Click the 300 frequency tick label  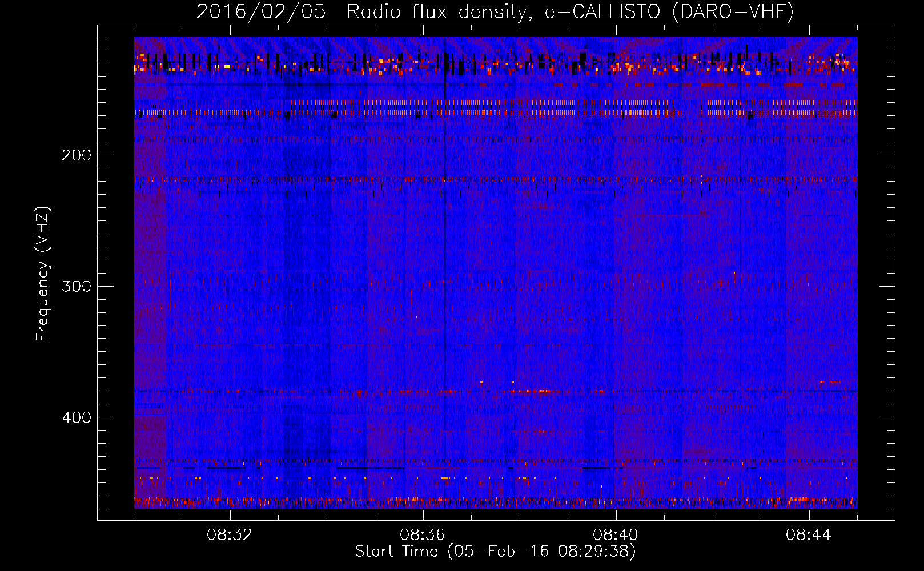(x=77, y=286)
